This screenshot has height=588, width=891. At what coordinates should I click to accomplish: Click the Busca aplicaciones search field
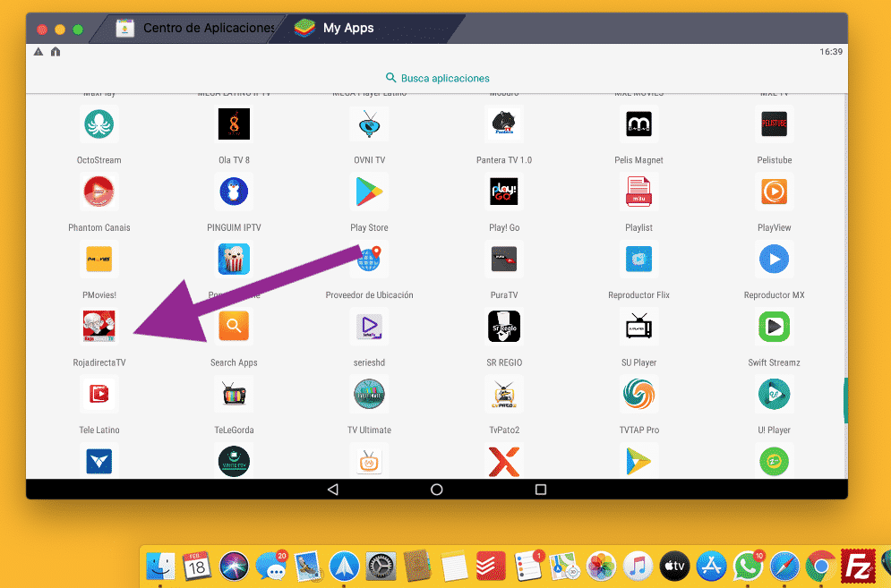coord(437,78)
